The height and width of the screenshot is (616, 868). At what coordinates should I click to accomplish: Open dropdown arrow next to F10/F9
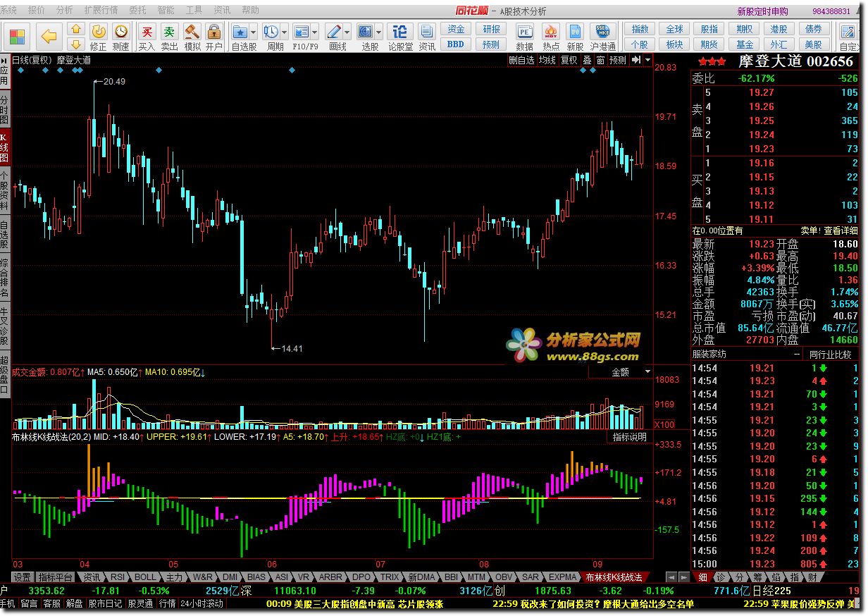[x=315, y=32]
